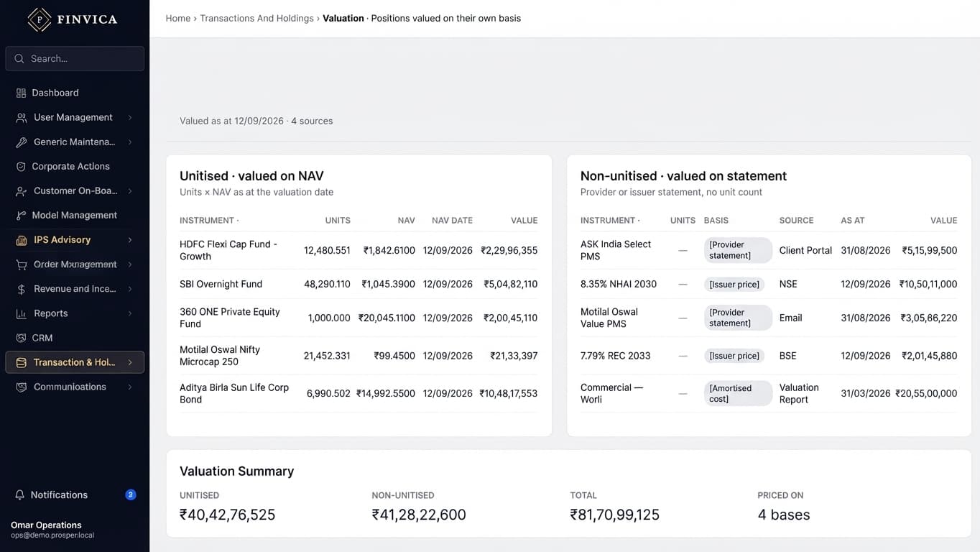Click NAV ₹20,045.1100

(x=387, y=318)
